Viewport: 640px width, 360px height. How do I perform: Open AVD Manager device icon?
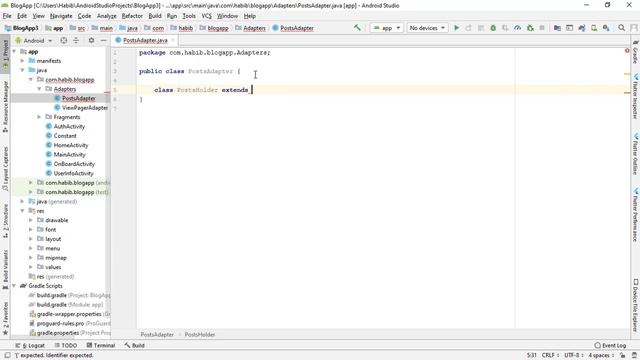click(594, 28)
